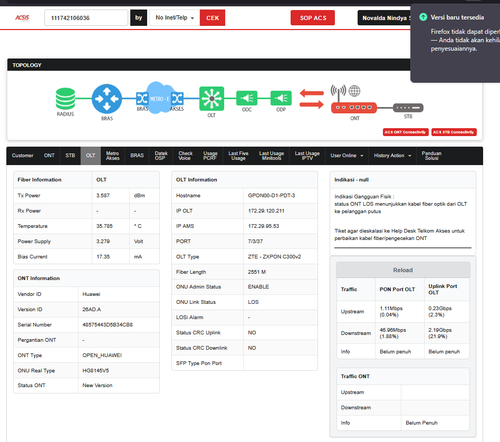Click the METRO switch icon labelled AKSES
500x442 pixels.
[x=177, y=98]
